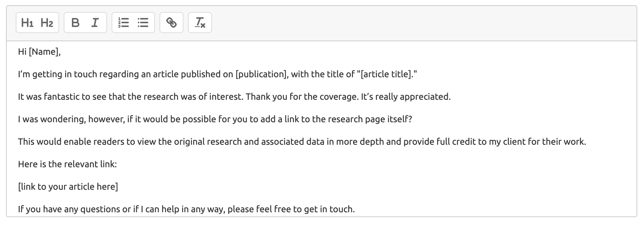
Task: Toggle bold text formatting
Action: [75, 23]
